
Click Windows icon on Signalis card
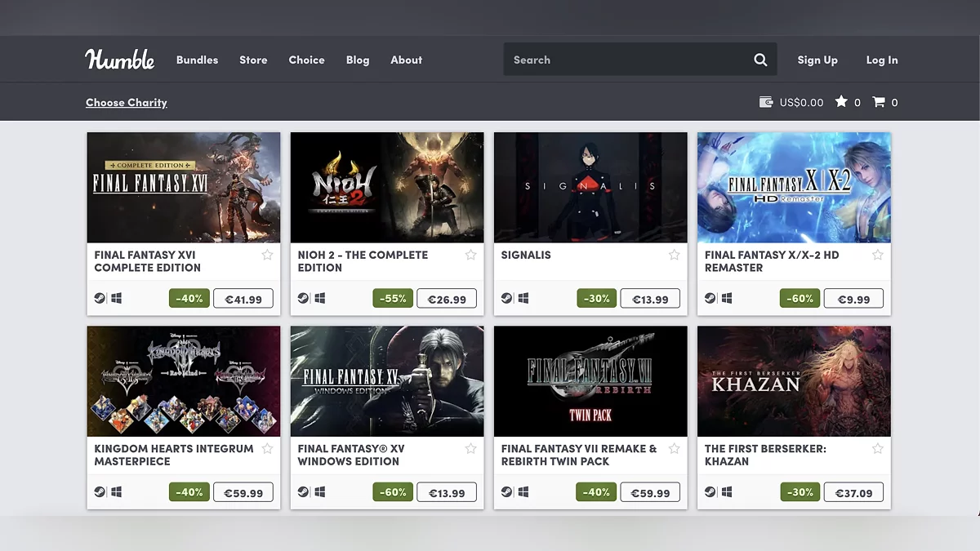click(523, 299)
